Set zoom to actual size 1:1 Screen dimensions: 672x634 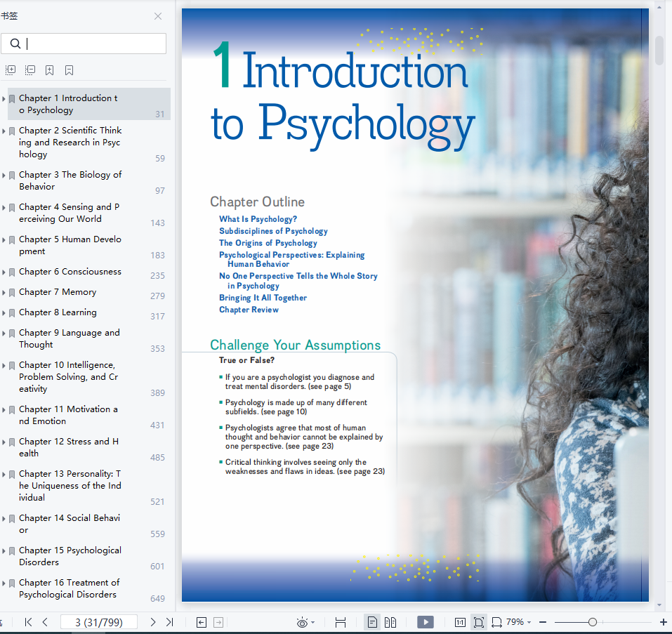[x=460, y=623]
